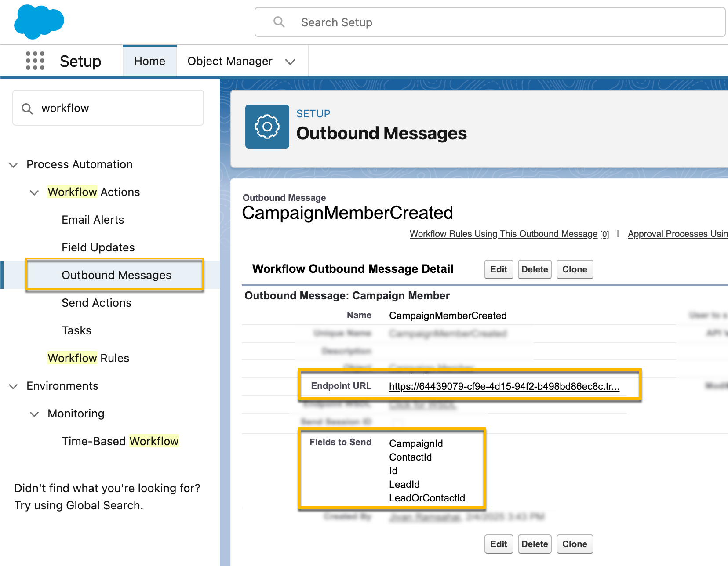Click the bottom Edit button
The width and height of the screenshot is (728, 566).
[499, 544]
